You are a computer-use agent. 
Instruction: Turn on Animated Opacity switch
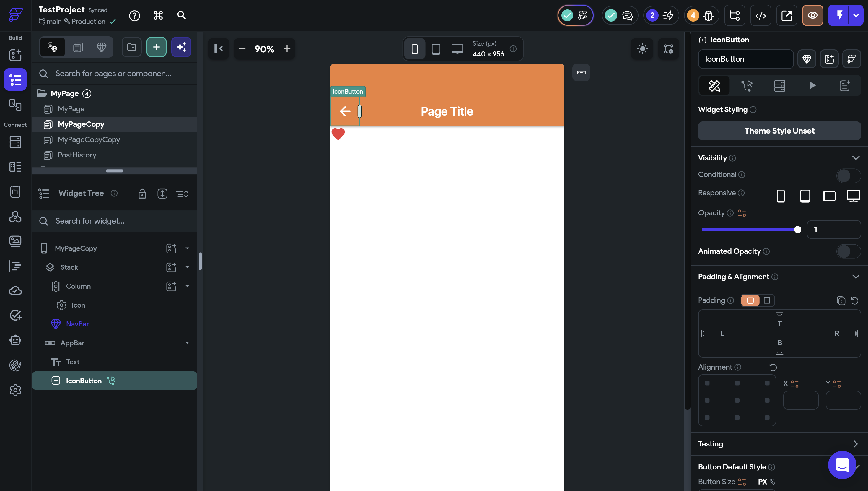click(848, 252)
